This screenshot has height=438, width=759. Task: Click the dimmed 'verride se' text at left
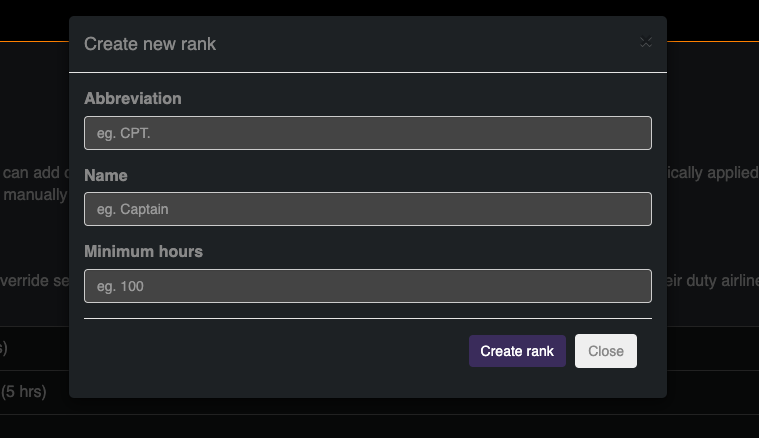point(34,281)
